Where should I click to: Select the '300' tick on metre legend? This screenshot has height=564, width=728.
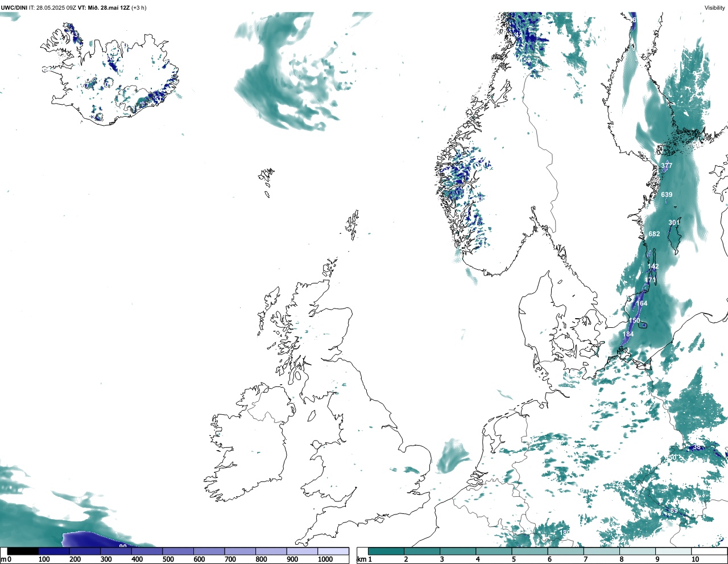click(106, 559)
